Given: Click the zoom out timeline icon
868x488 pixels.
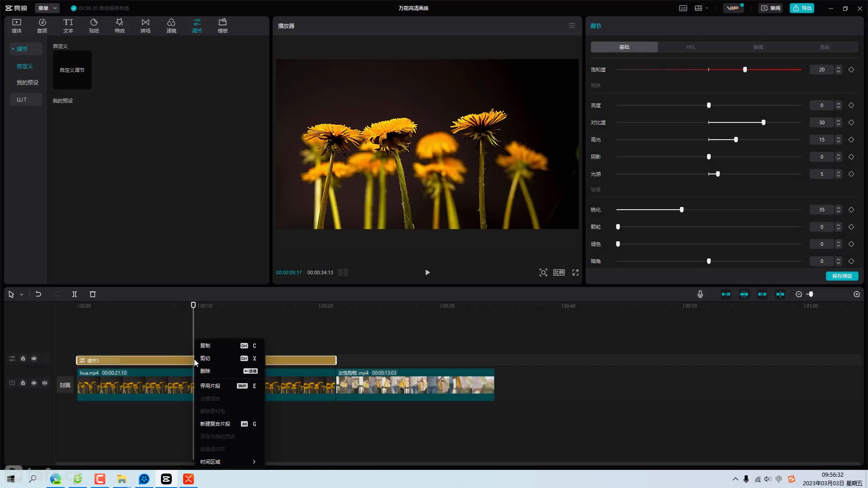Looking at the screenshot, I should pyautogui.click(x=799, y=294).
